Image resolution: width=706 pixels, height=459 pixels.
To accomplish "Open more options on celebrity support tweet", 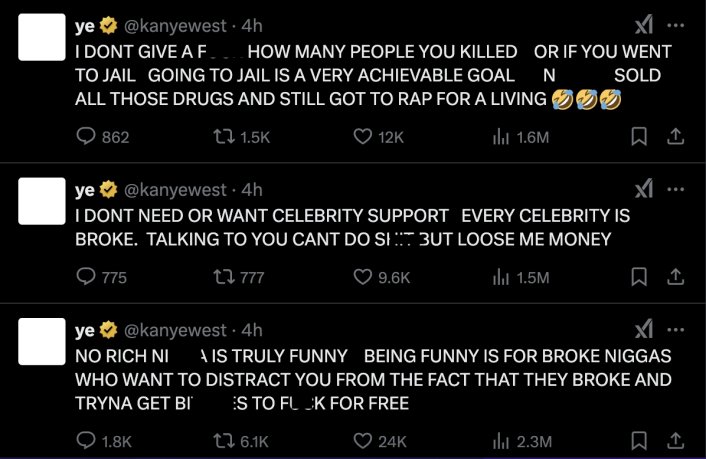I will (x=676, y=189).
